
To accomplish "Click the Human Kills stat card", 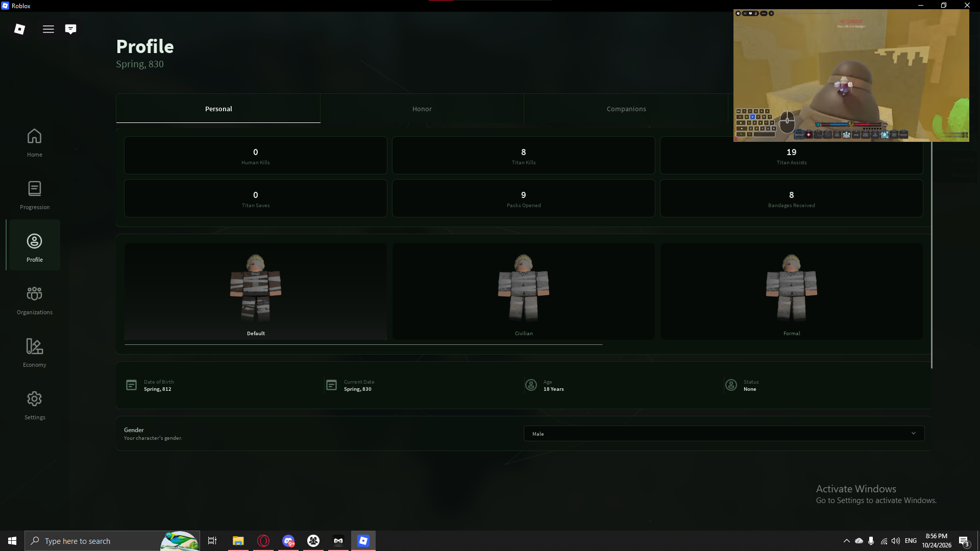I will click(256, 156).
